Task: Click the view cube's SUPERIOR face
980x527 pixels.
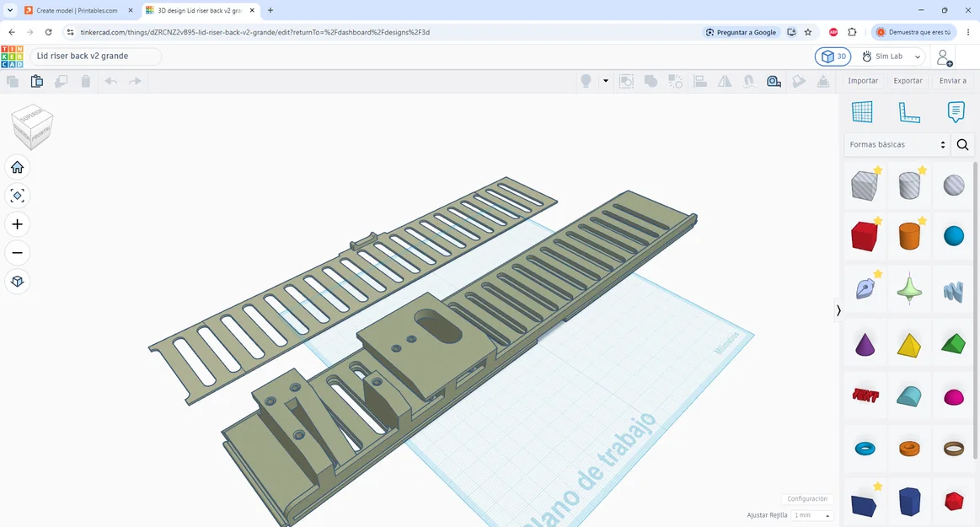Action: 33,115
